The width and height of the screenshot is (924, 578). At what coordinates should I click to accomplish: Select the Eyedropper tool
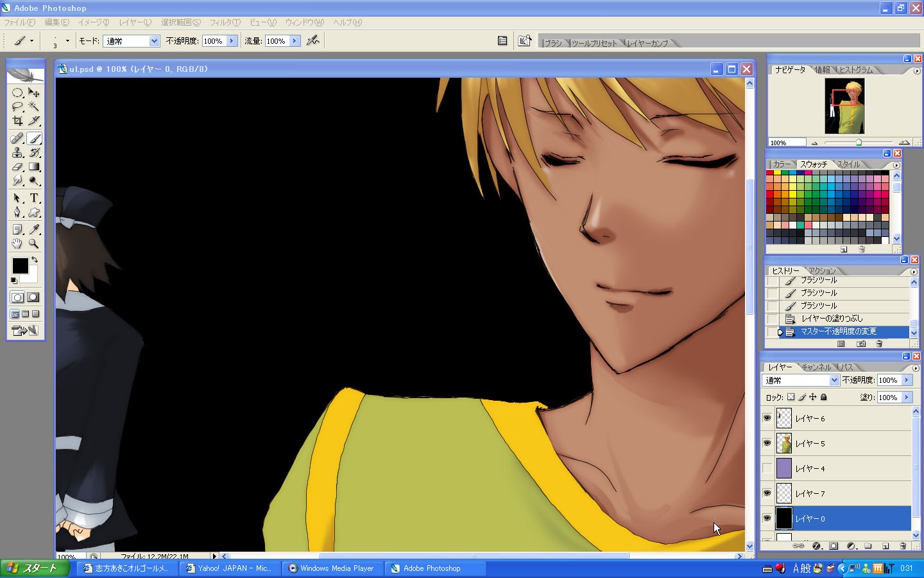click(x=34, y=229)
